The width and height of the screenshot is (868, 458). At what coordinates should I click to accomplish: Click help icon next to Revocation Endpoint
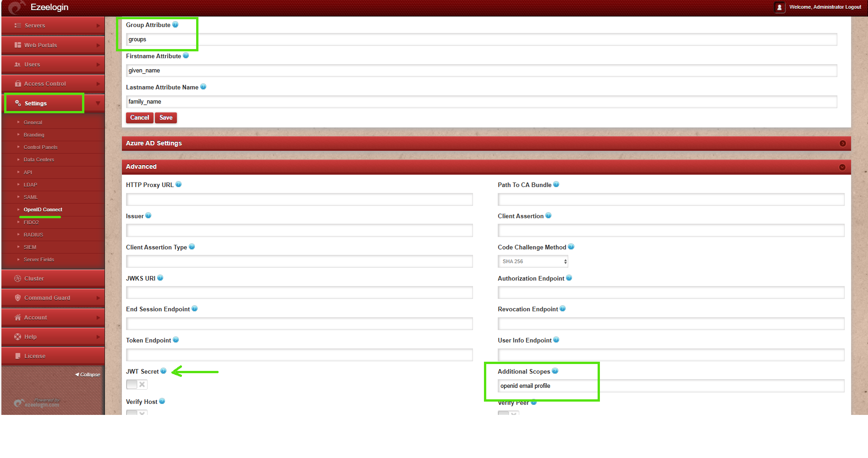click(562, 309)
